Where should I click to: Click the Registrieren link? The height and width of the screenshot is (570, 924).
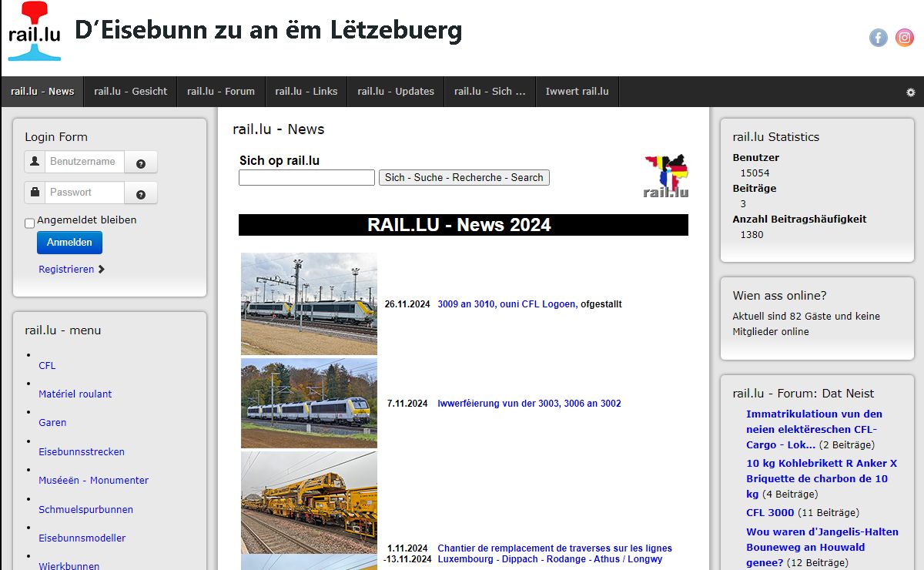click(x=72, y=270)
